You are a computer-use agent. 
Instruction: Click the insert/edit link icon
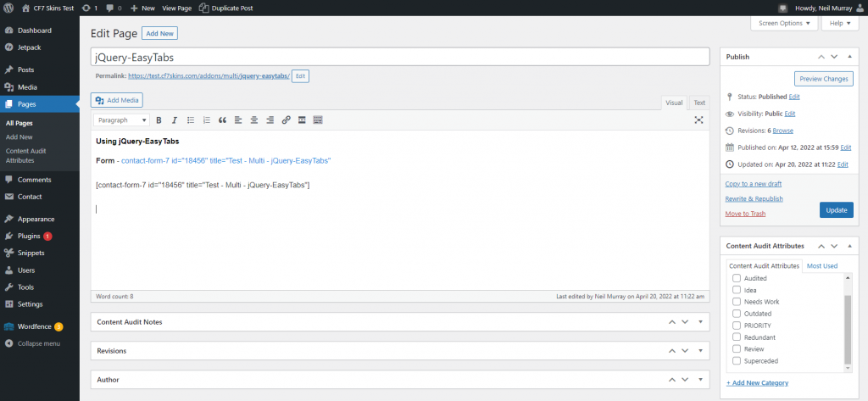coord(286,120)
